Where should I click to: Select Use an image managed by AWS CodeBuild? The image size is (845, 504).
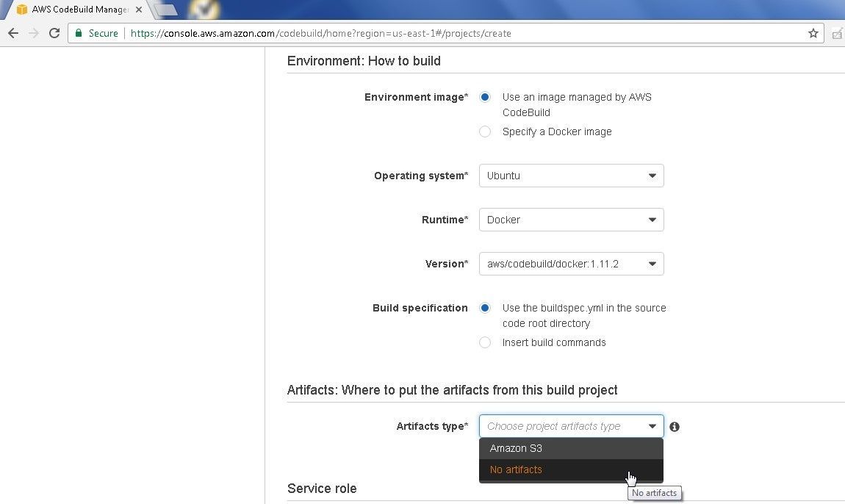tap(485, 97)
